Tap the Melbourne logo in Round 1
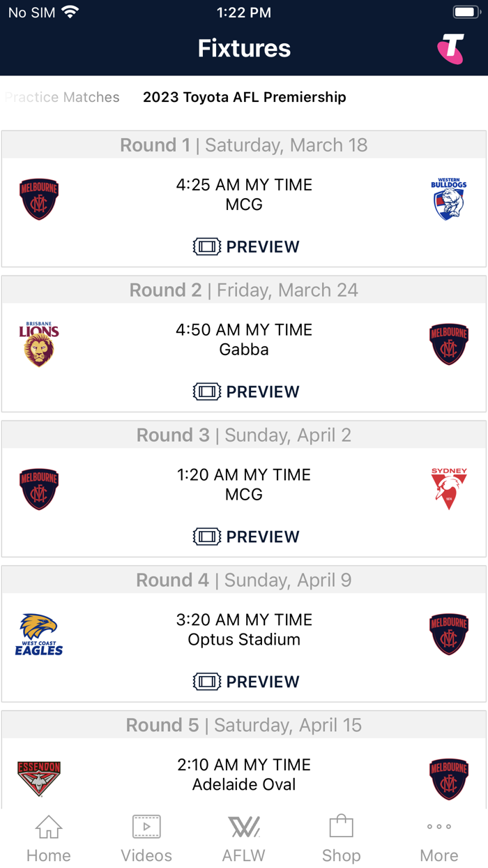488x868 pixels. coord(39,199)
